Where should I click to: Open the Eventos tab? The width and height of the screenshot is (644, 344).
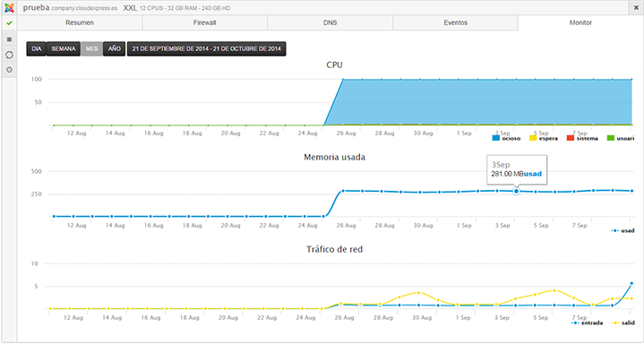456,22
